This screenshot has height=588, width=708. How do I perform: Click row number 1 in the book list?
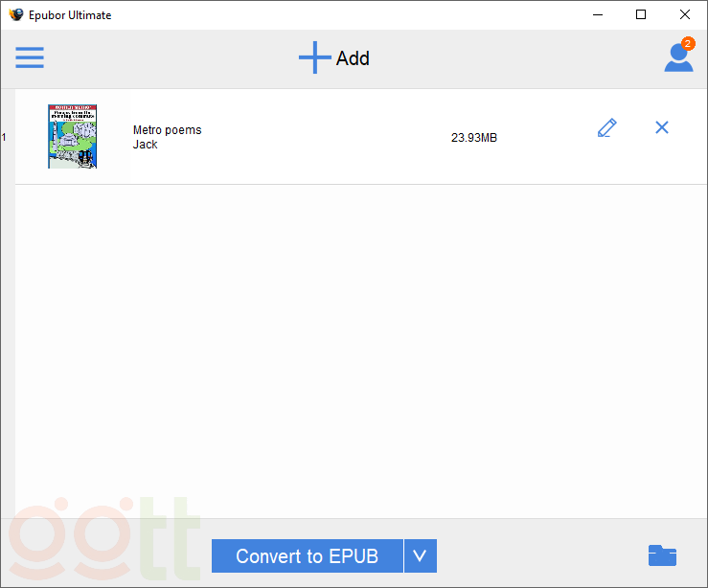(4, 137)
